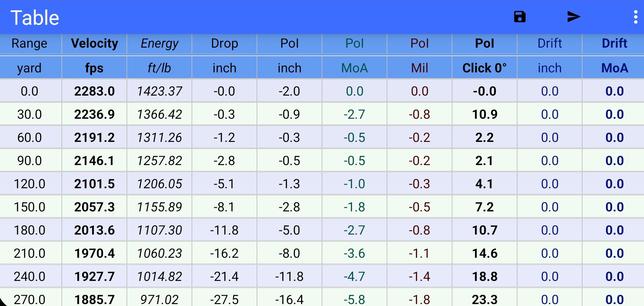Tap the Energy column header
This screenshot has height=306, width=644.
pyautogui.click(x=159, y=43)
